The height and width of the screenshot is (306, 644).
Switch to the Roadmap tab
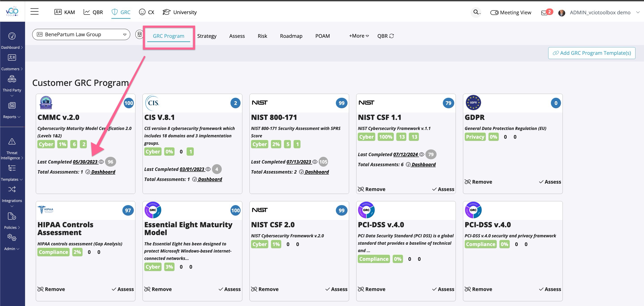[291, 36]
